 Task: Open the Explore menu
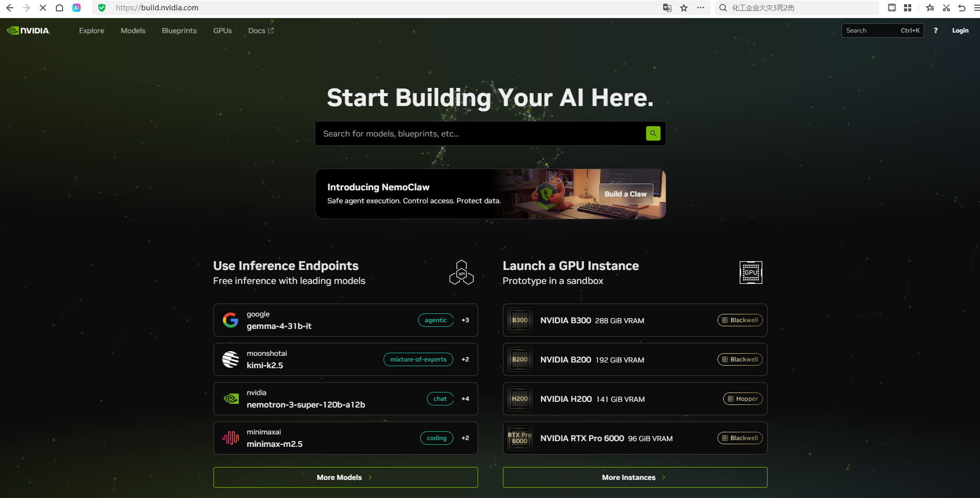[91, 31]
